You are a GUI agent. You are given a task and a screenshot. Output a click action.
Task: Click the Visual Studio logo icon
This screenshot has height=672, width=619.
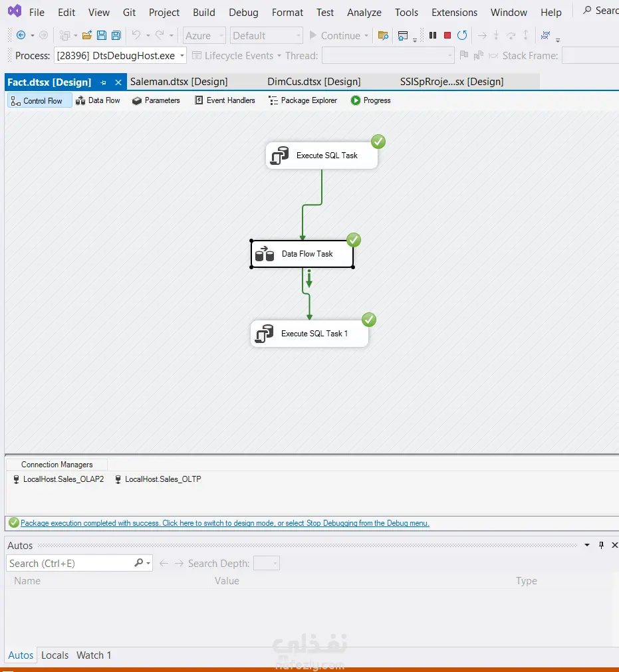click(15, 11)
